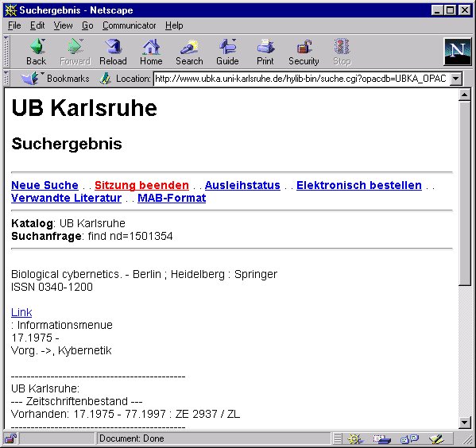Open the MAB-Format link
476x448 pixels.
coord(172,198)
